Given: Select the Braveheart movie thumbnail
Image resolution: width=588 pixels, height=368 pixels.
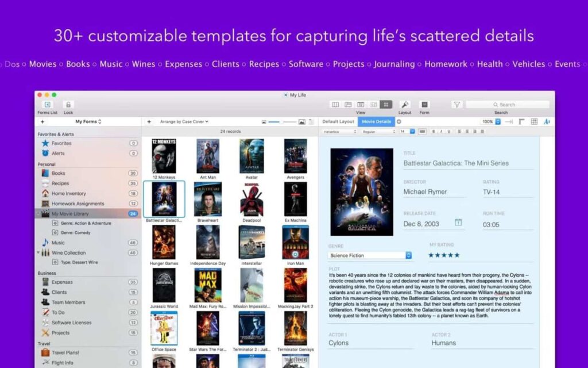Looking at the screenshot, I should [208, 200].
